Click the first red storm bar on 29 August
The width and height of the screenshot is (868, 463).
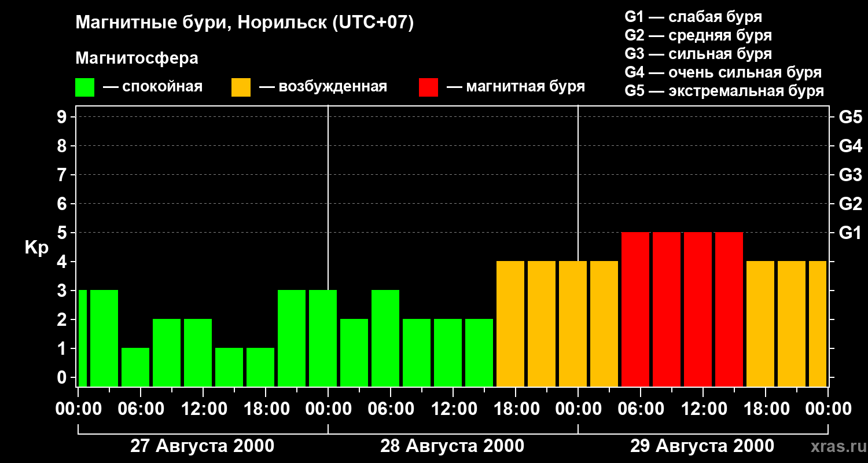(635, 309)
